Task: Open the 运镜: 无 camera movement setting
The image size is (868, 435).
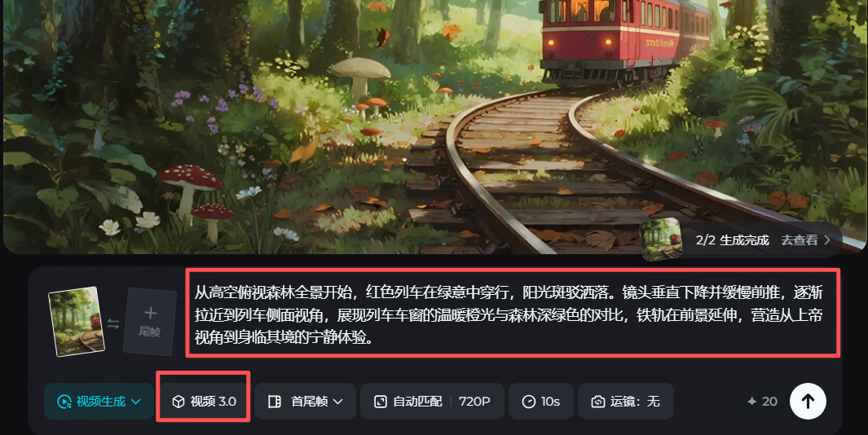Action: (626, 402)
